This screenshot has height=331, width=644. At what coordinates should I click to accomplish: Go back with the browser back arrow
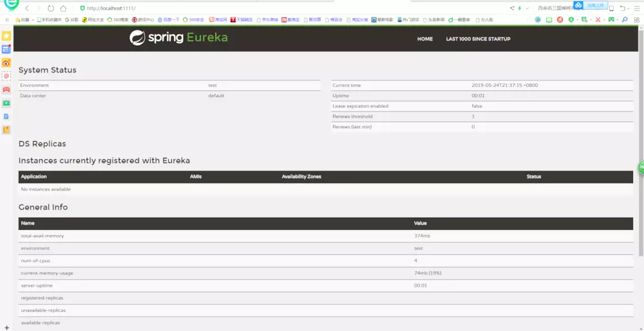27,8
